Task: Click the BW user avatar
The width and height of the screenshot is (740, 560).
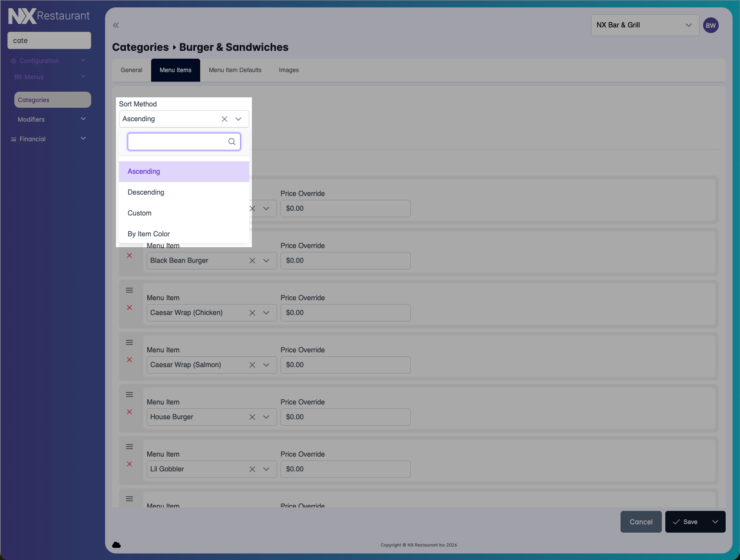Action: 710,25
